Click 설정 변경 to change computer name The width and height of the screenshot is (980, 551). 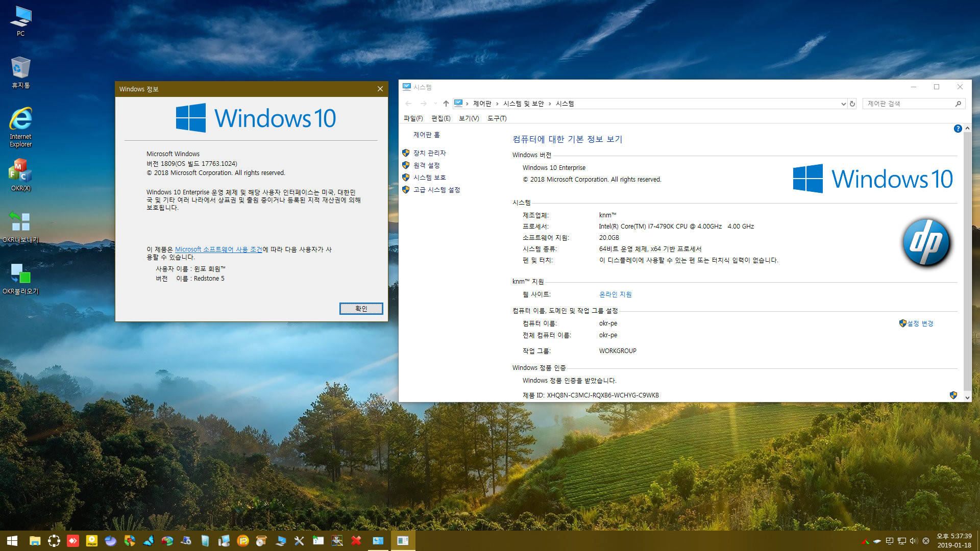tap(920, 323)
